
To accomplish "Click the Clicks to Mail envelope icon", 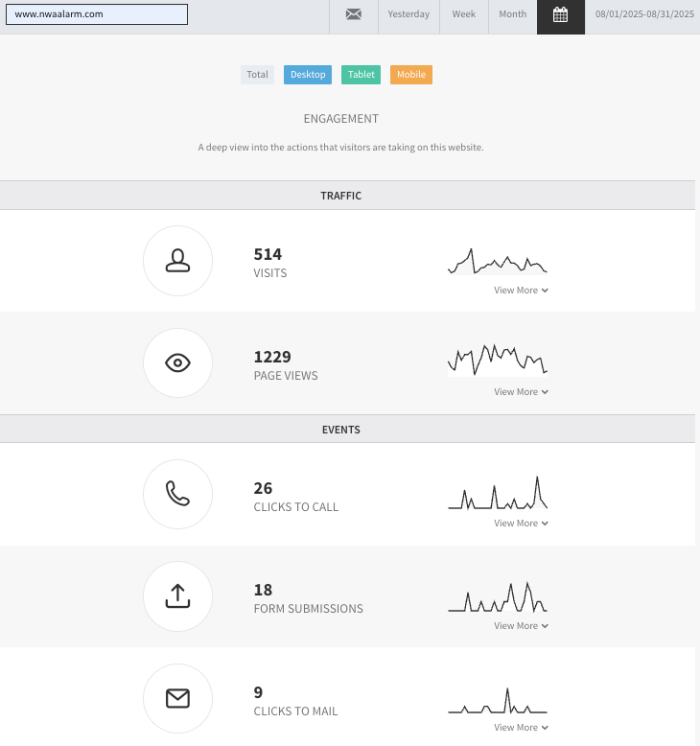I will pyautogui.click(x=178, y=698).
